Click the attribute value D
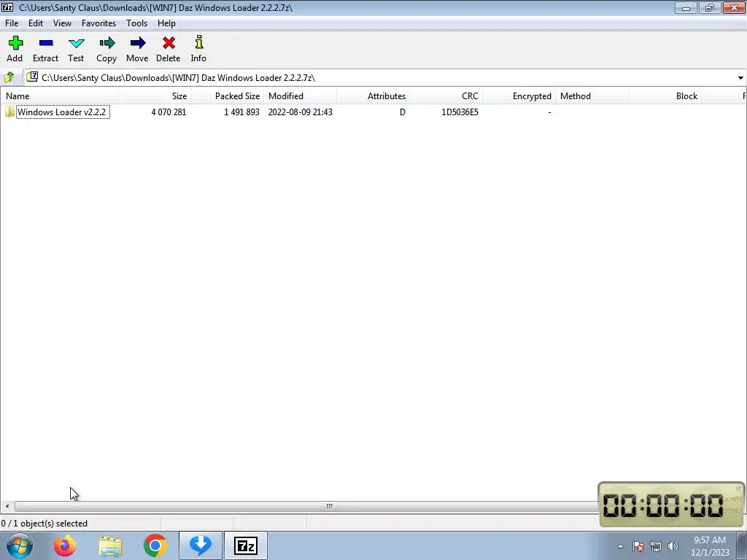 [x=403, y=112]
